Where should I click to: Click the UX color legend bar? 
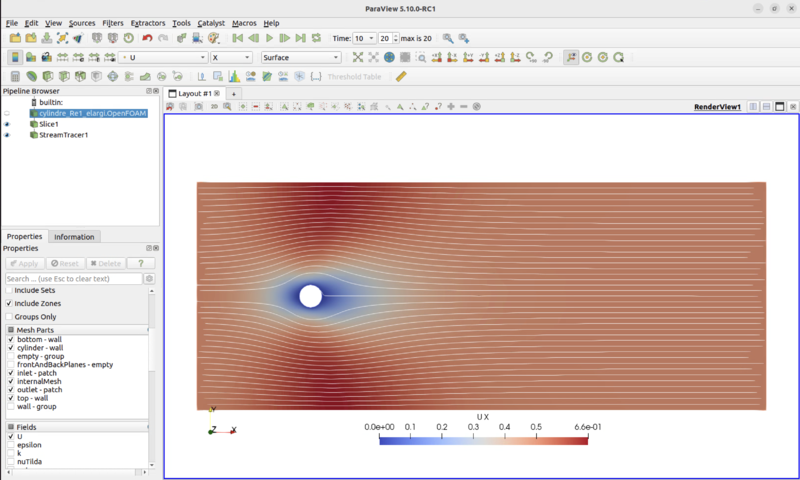[x=483, y=441]
